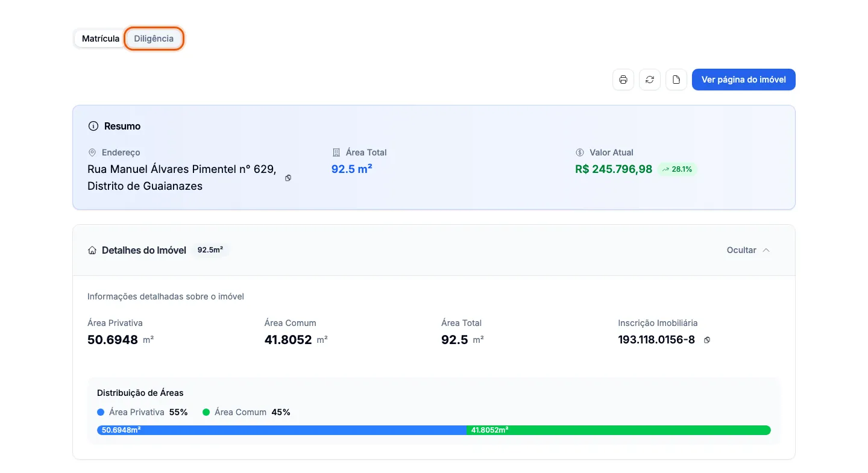Click the 50.6948 Área Privativa value
Viewport: 868px width, 473px height.
[113, 340]
